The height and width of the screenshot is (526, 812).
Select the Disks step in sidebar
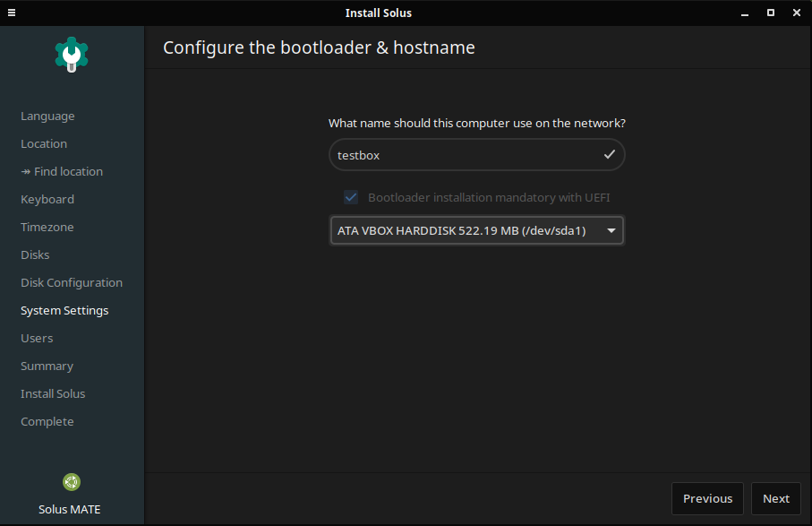35,255
